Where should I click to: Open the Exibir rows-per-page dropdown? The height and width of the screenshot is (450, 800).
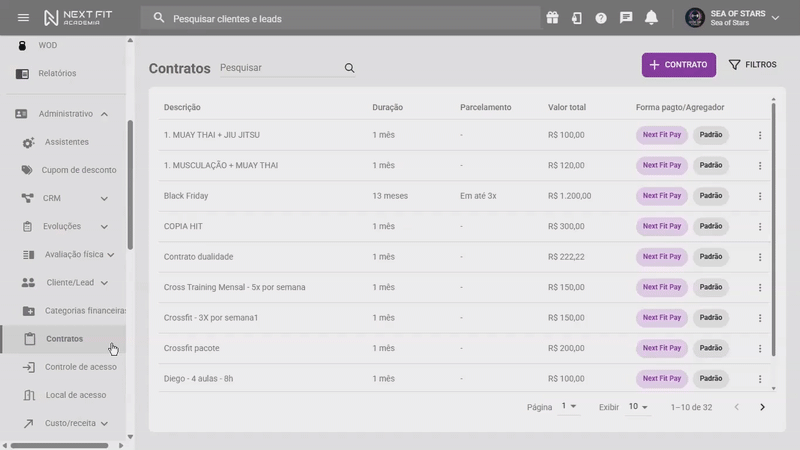(x=638, y=407)
